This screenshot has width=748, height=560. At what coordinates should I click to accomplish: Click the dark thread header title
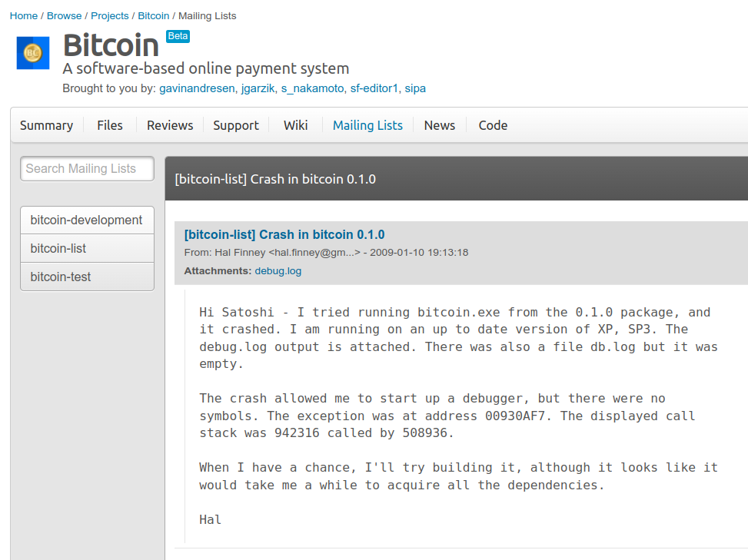(x=275, y=179)
